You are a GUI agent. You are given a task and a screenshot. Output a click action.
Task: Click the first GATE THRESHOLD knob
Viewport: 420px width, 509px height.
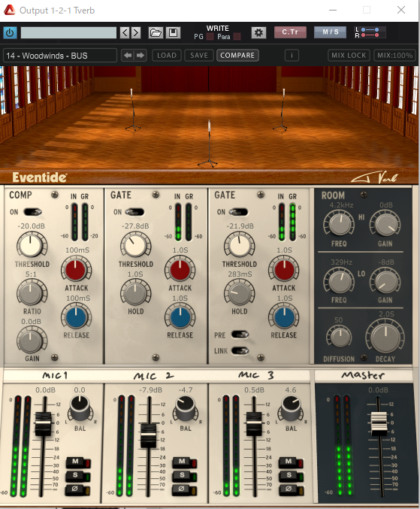[x=135, y=245]
